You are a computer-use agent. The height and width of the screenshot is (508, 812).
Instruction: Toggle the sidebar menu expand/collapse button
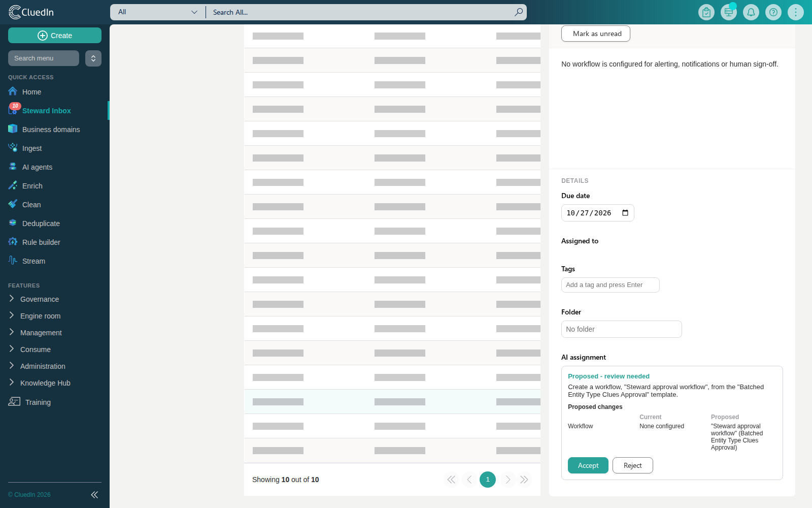(93, 58)
